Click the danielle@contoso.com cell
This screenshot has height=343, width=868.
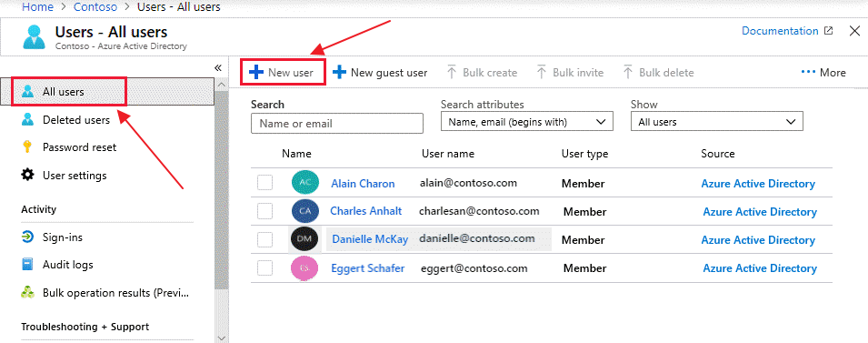point(476,238)
